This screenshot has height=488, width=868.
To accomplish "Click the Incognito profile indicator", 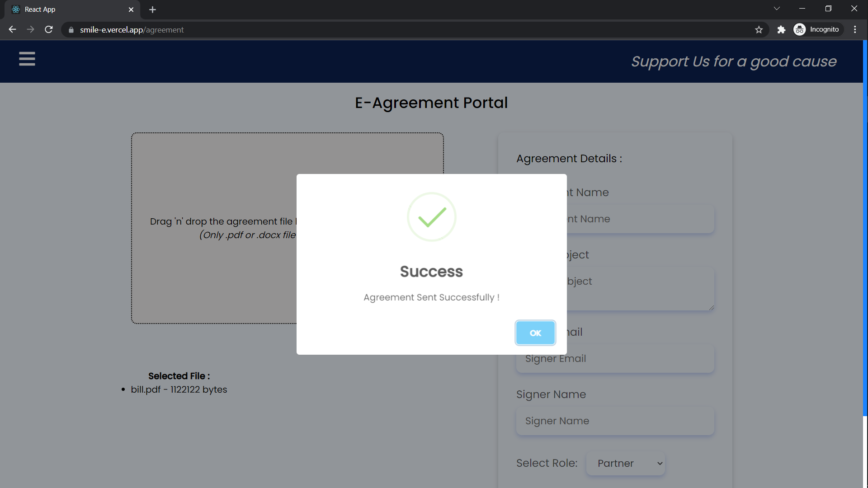I will (818, 29).
